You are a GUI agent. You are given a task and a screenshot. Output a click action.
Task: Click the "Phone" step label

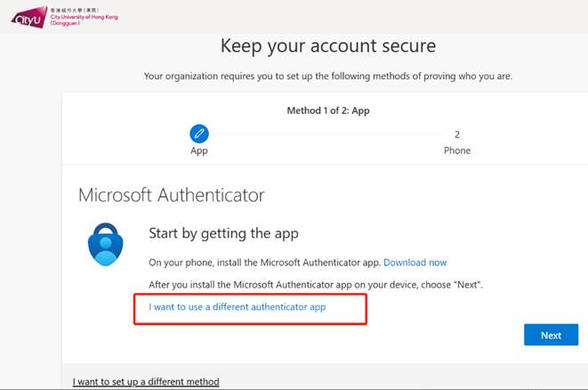(x=457, y=151)
